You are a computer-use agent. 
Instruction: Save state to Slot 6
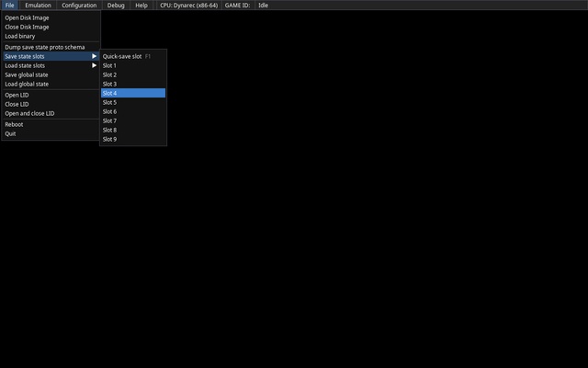tap(133, 111)
